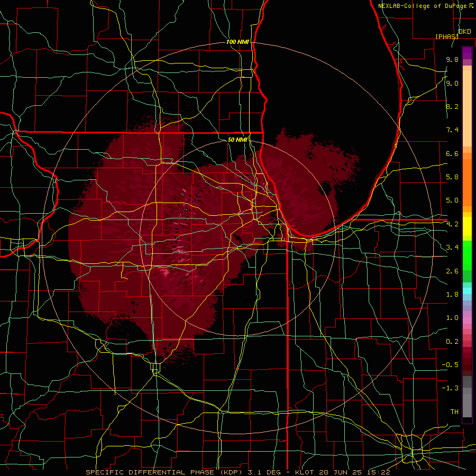
Task: Click the 1.0 value on the color scale
Action: (452, 318)
